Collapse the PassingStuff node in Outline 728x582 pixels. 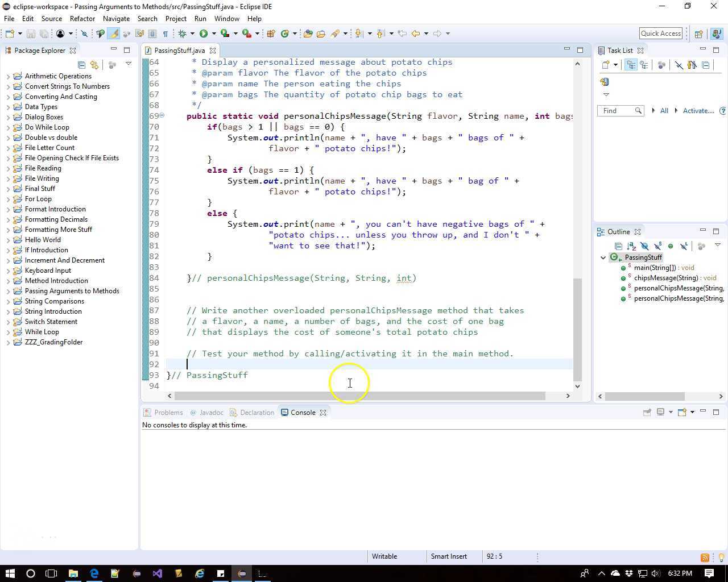point(603,257)
